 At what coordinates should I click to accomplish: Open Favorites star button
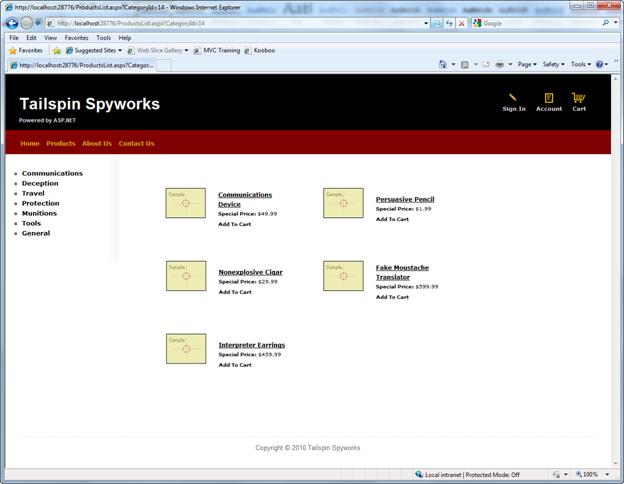click(x=26, y=51)
